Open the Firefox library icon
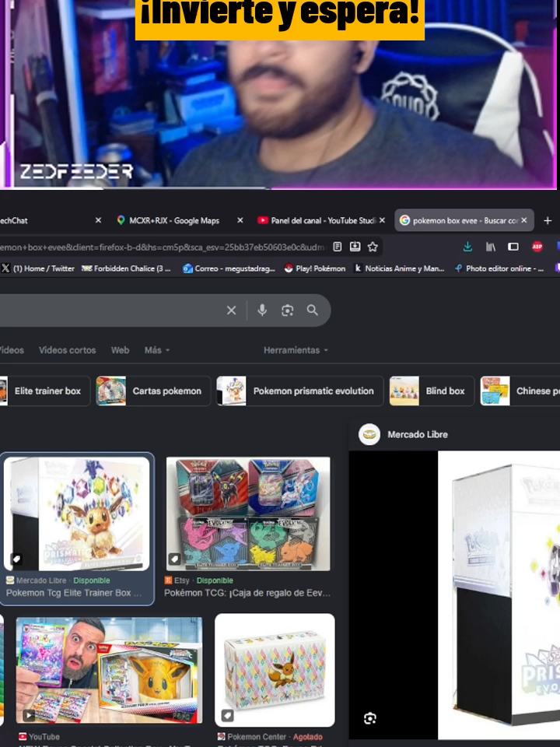Screen dimensions: 560x747 [x=491, y=247]
